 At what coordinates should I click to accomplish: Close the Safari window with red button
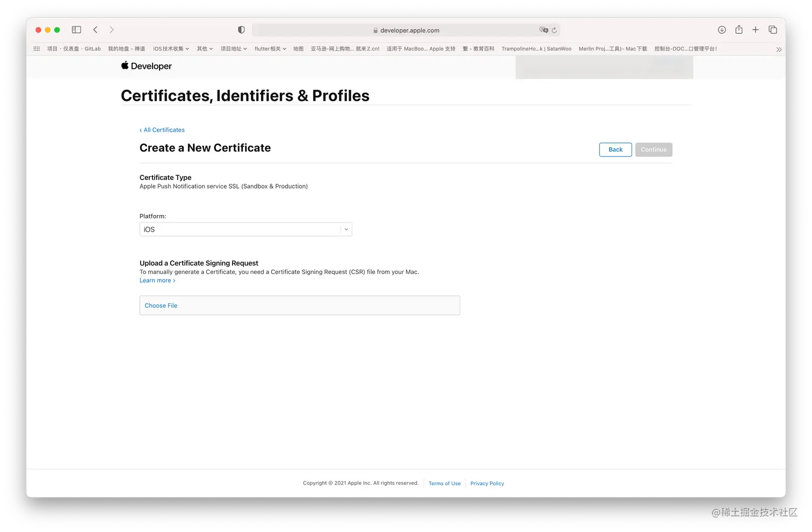[38, 30]
